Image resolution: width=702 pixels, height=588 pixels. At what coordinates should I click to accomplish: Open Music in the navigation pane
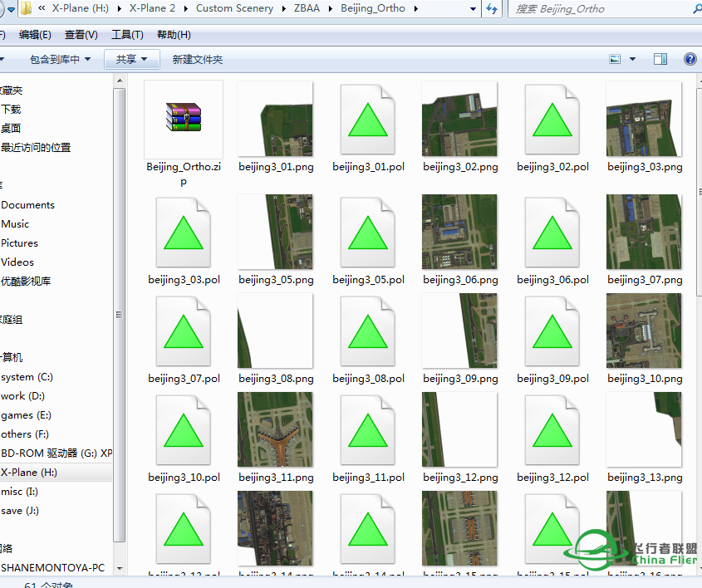tap(15, 224)
